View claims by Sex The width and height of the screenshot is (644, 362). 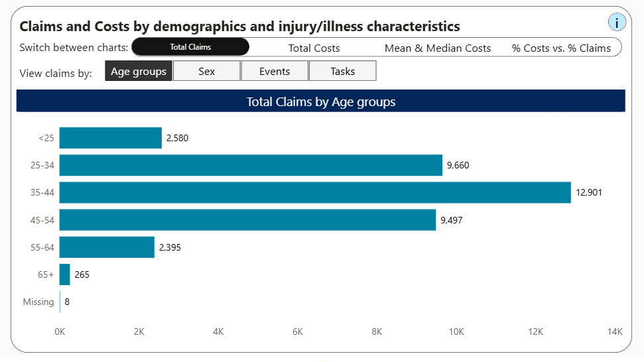[x=206, y=71]
